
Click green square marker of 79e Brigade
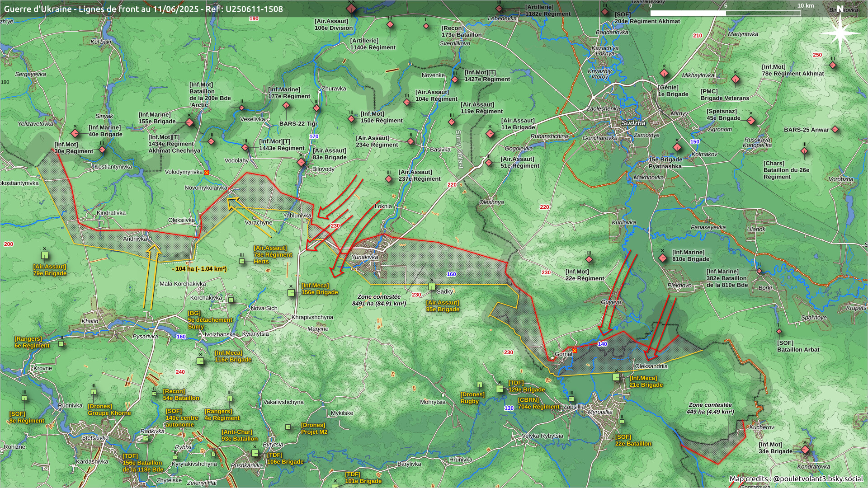click(x=45, y=255)
